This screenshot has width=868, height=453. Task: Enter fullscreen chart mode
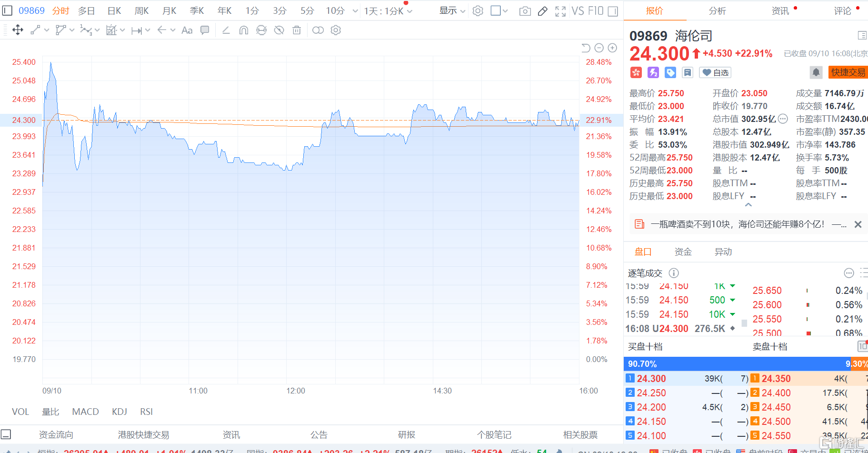pos(560,11)
